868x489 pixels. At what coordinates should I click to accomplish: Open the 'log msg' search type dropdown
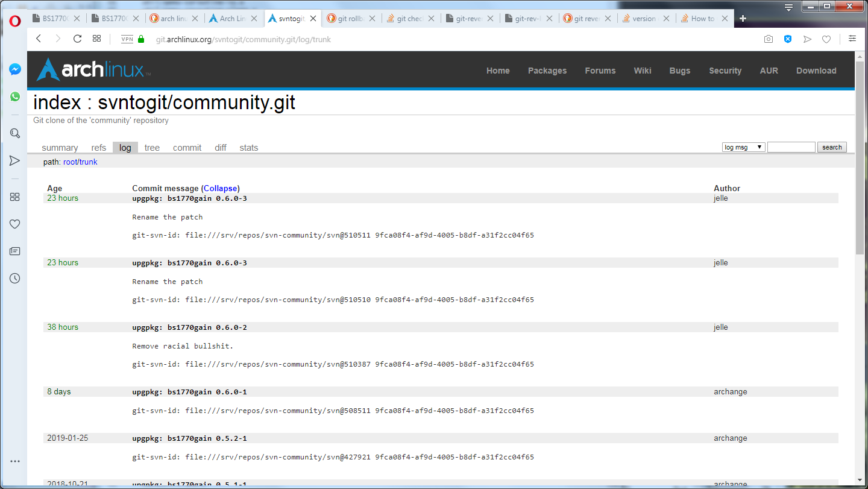pyautogui.click(x=744, y=147)
